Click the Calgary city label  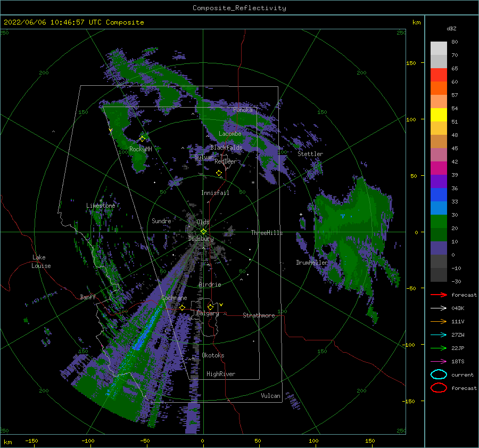click(208, 313)
